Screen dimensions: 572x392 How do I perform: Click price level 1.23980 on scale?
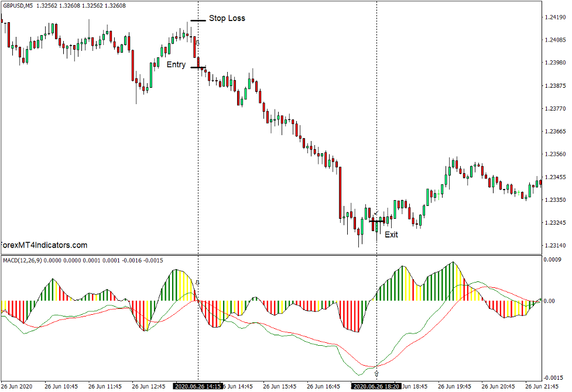pos(555,63)
